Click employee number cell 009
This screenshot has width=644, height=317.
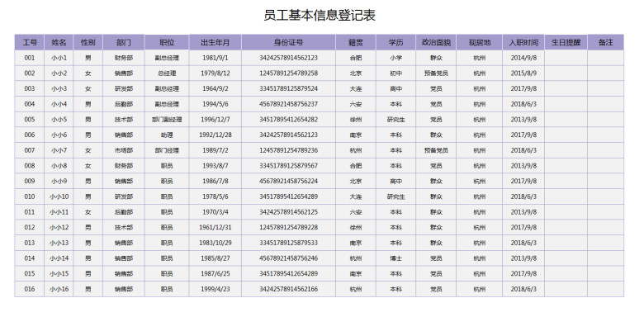(30, 181)
